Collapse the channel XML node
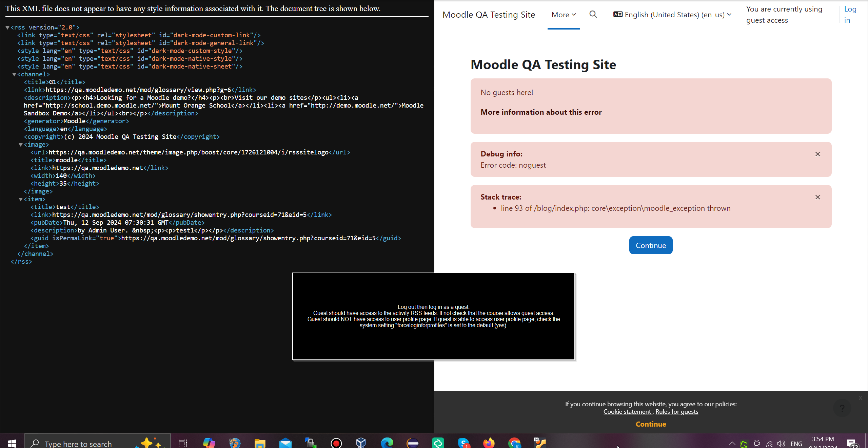868x448 pixels. [14, 74]
